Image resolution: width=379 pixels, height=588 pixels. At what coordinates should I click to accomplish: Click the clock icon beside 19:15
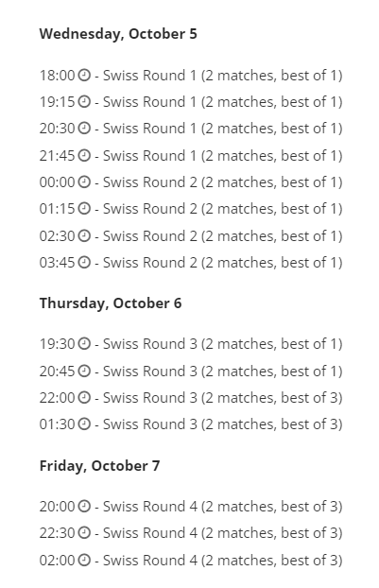coord(84,102)
